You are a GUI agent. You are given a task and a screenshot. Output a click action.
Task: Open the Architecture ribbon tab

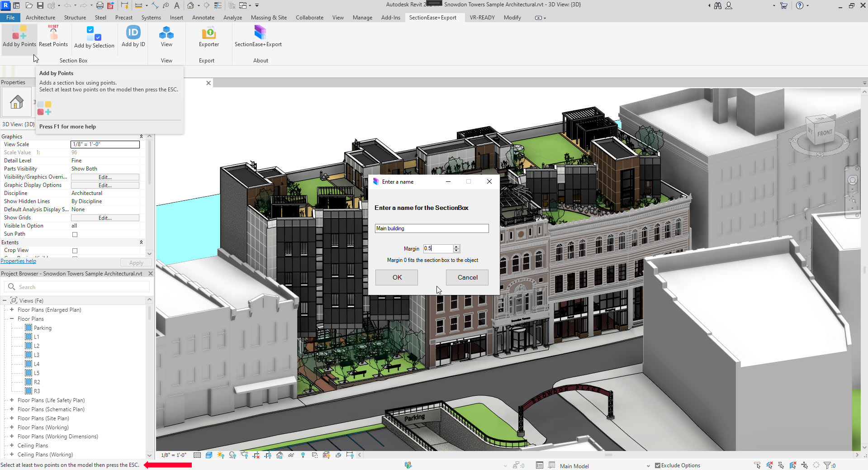tap(40, 18)
